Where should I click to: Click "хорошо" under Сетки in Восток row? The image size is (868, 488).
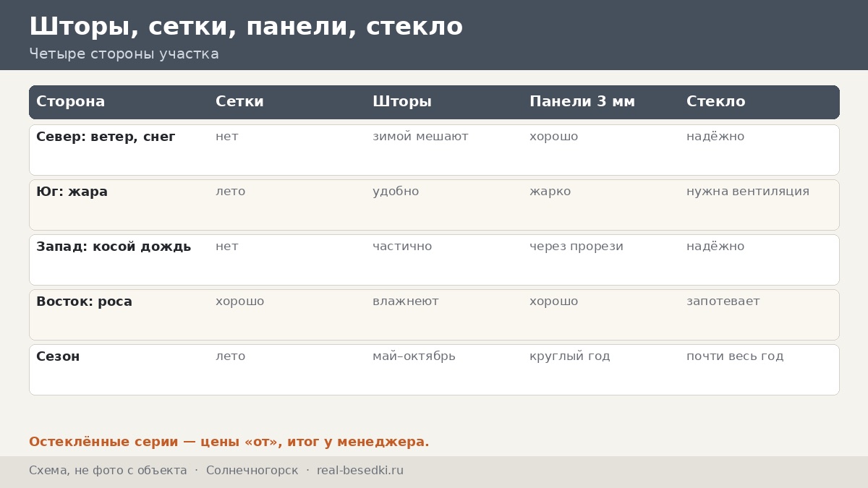point(240,301)
